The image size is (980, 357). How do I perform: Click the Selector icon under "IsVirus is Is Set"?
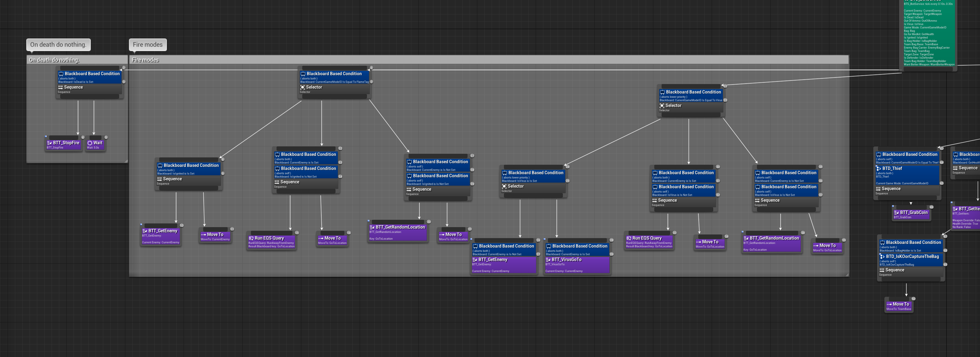pos(504,186)
